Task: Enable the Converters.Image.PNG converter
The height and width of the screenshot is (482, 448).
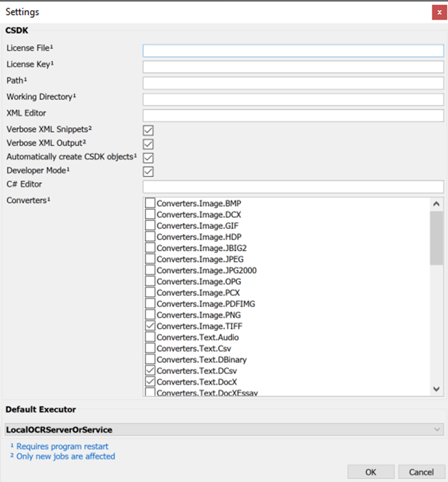Action: point(150,314)
